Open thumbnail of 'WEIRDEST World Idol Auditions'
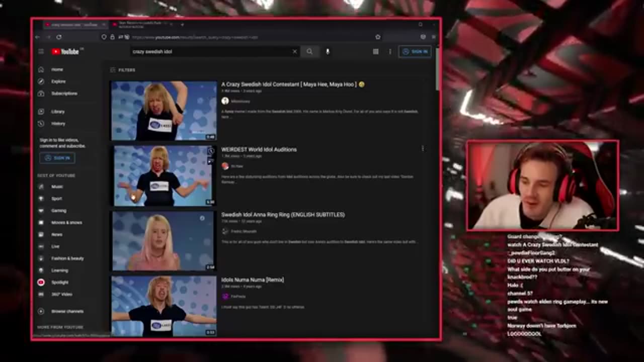 tap(164, 175)
